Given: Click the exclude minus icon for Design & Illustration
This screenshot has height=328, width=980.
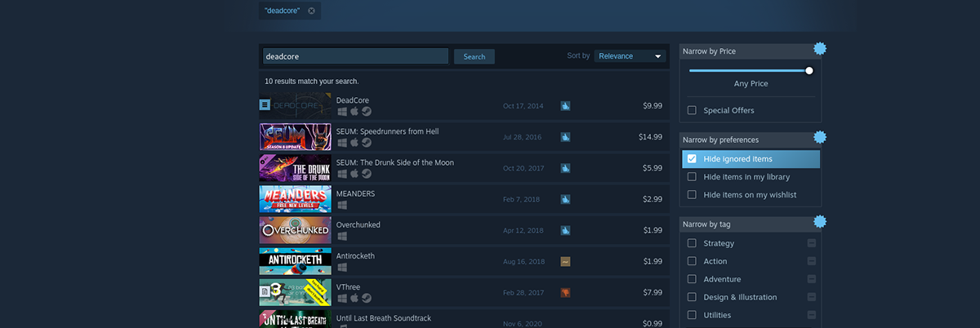Looking at the screenshot, I should coord(812,297).
